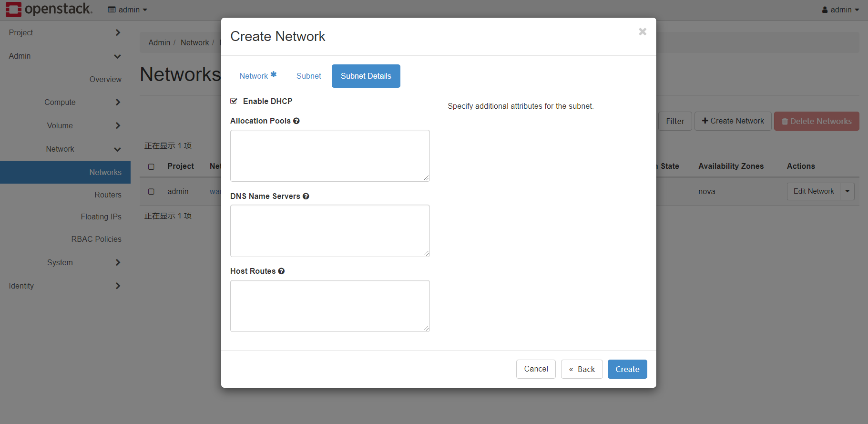Switch to the Subnet tab

click(309, 76)
